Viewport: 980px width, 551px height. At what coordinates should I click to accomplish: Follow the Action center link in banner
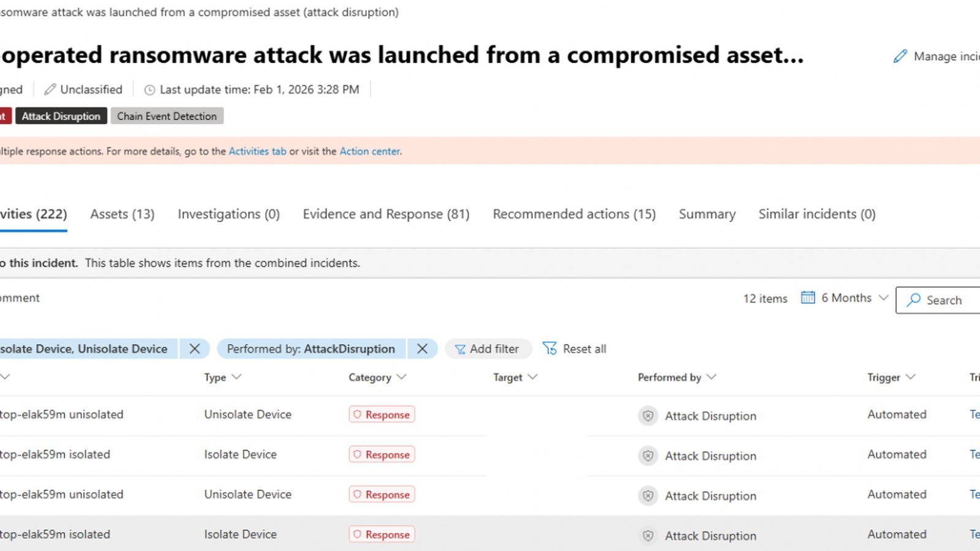(370, 151)
